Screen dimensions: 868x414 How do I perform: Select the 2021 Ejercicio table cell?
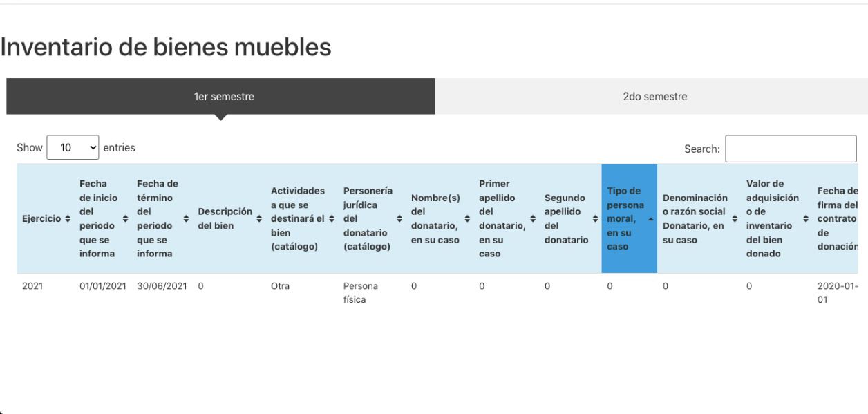(x=30, y=285)
